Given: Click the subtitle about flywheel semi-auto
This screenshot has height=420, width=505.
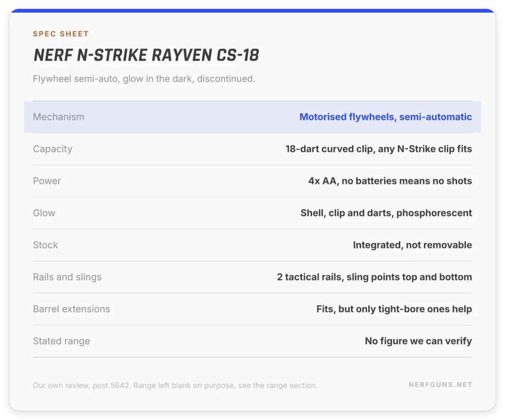Looking at the screenshot, I should (144, 79).
